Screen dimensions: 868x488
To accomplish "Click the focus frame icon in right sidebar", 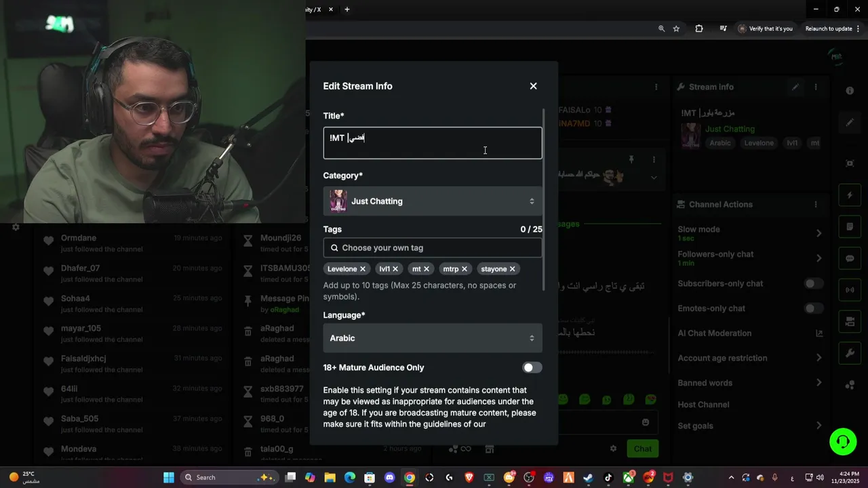I will 850,163.
